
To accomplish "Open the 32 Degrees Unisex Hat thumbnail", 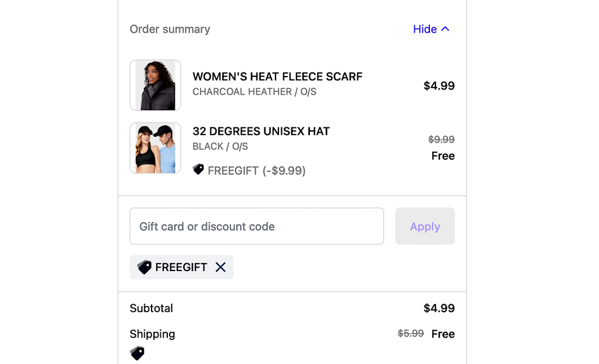I will coord(156,148).
